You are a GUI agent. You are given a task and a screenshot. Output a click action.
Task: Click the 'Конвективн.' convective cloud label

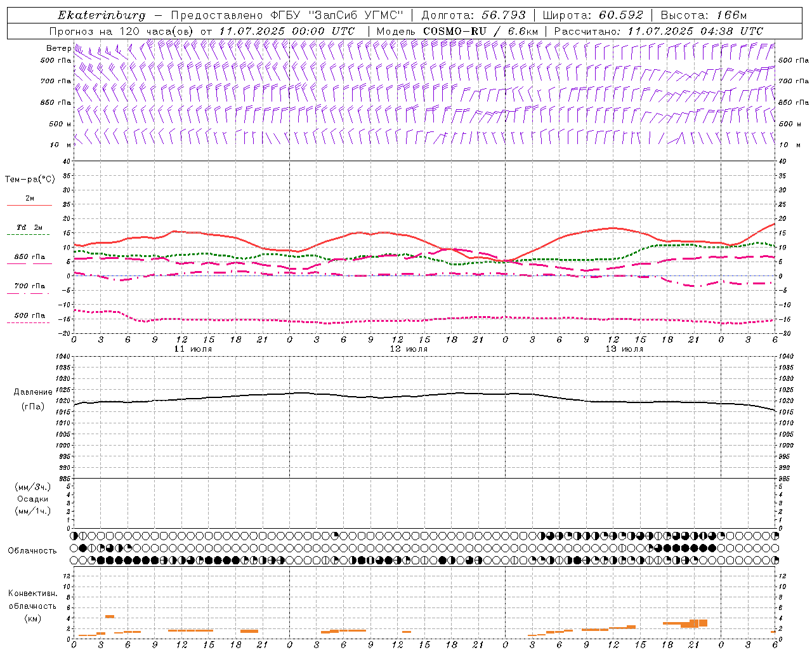tap(33, 594)
